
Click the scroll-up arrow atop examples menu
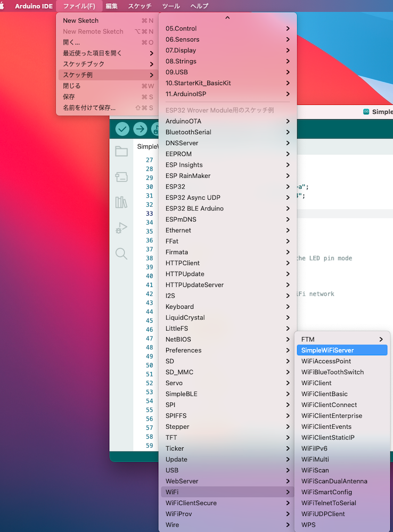pyautogui.click(x=228, y=18)
